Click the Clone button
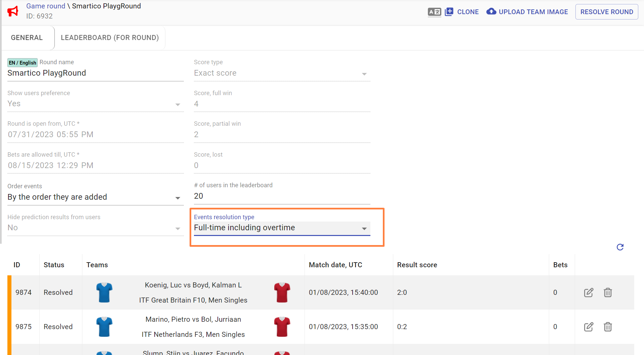The height and width of the screenshot is (355, 644). pos(462,12)
